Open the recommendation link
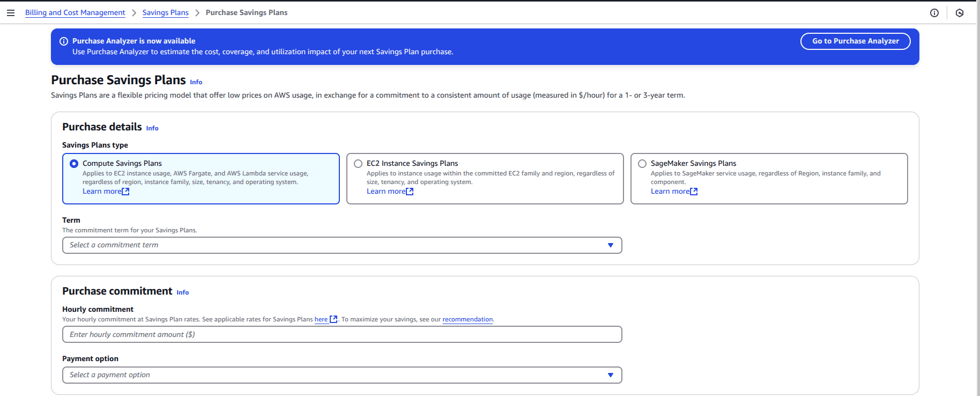This screenshot has height=396, width=980. 467,319
